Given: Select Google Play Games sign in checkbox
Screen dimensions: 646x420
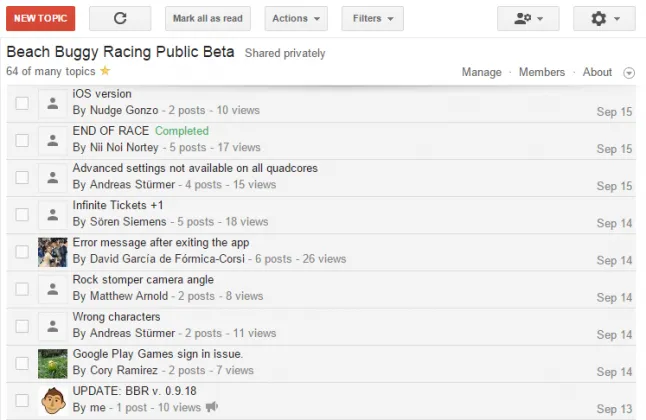Looking at the screenshot, I should click(x=22, y=363).
